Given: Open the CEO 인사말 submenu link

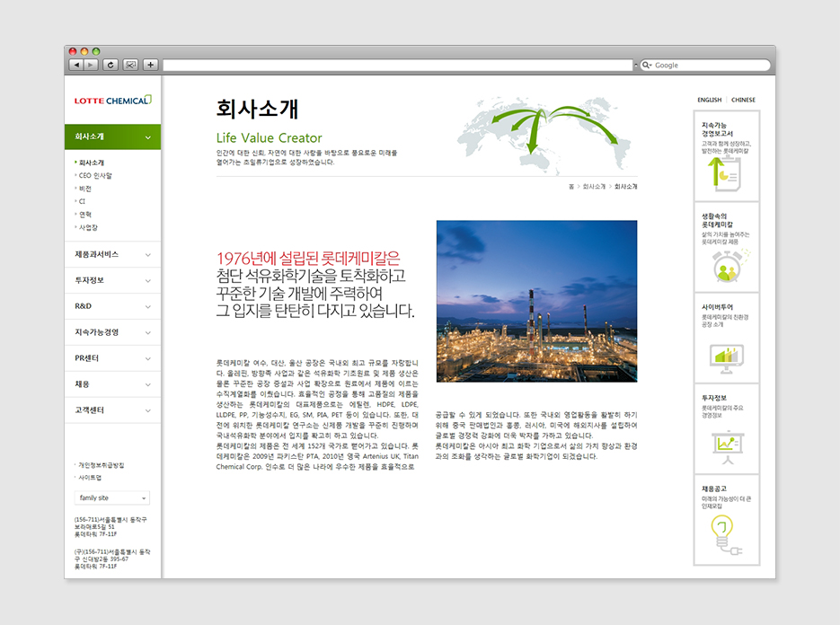Looking at the screenshot, I should (x=95, y=176).
